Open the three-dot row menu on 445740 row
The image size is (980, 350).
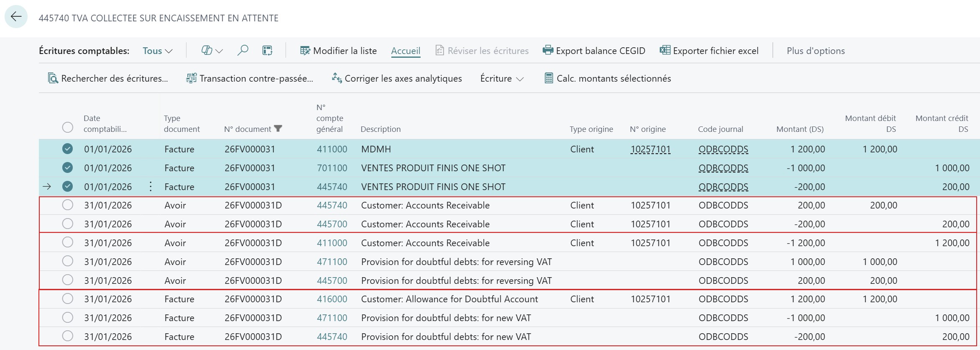coord(151,187)
